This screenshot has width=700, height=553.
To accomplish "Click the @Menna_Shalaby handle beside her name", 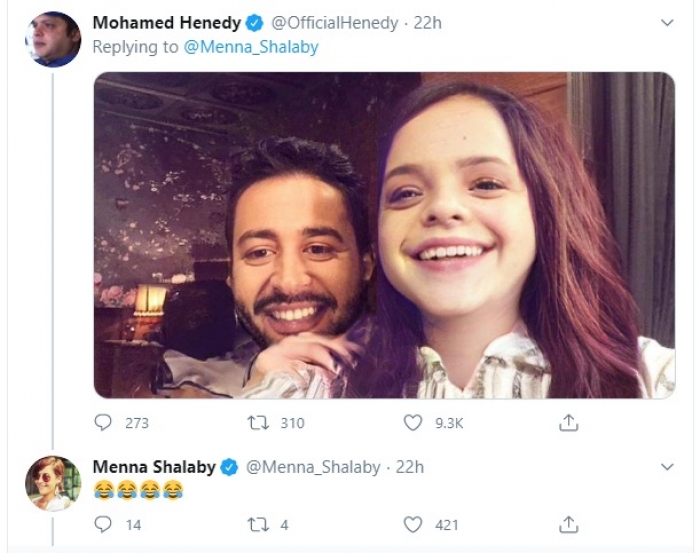I will 313,467.
